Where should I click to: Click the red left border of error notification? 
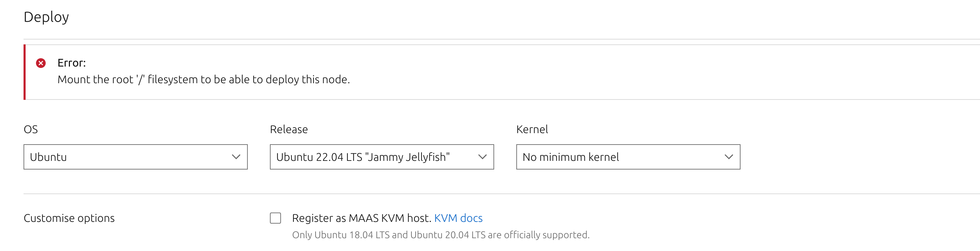25,72
